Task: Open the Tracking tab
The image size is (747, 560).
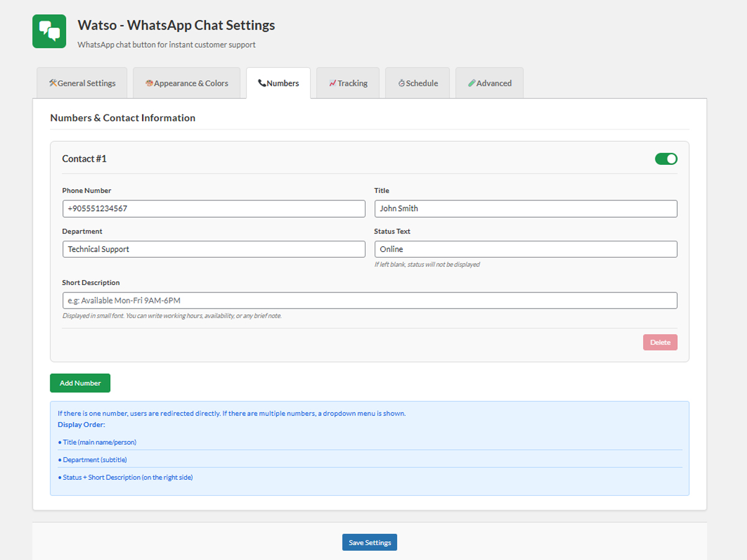Action: click(348, 83)
